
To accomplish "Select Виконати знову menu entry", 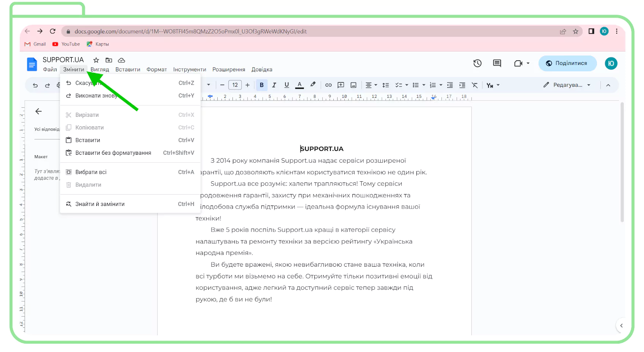I will (130, 96).
